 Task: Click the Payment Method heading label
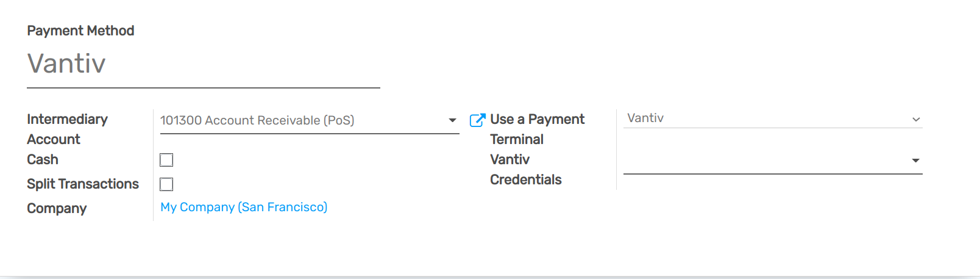(x=80, y=31)
